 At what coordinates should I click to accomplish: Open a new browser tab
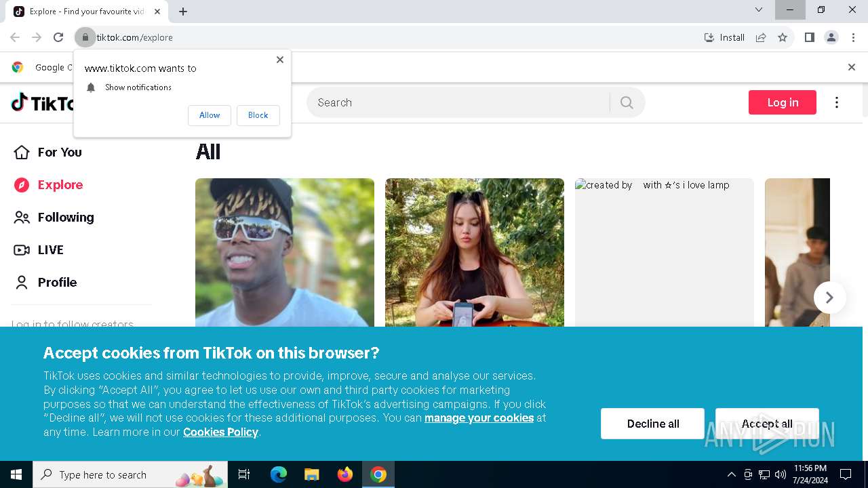183,12
